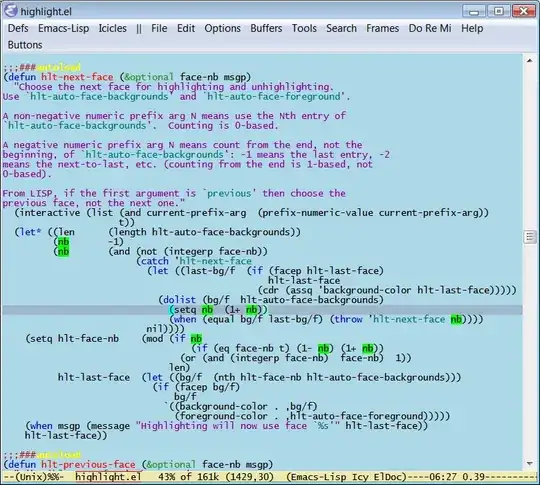This screenshot has width=540, height=485.
Task: Open the Emacs-Lisp menu
Action: pyautogui.click(x=63, y=28)
